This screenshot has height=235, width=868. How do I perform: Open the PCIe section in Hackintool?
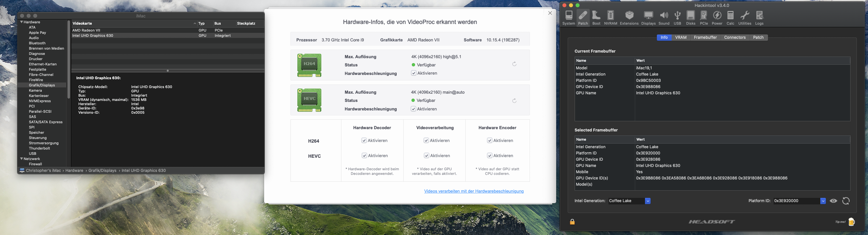(704, 18)
